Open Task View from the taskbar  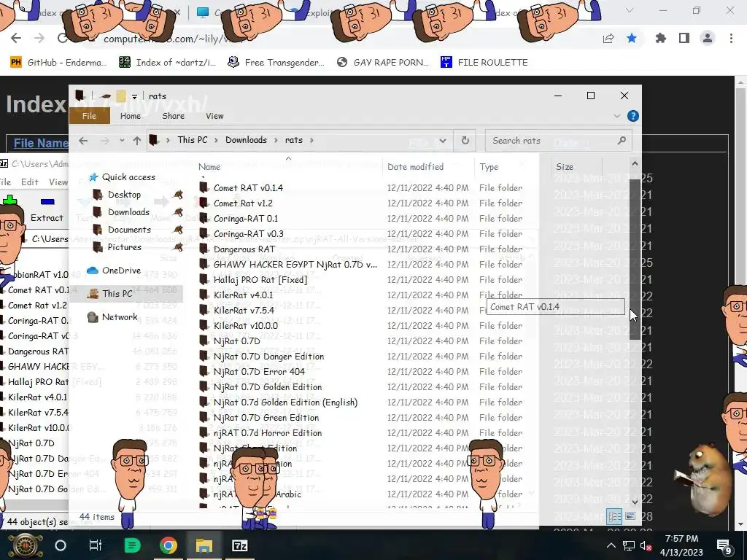[x=96, y=545]
